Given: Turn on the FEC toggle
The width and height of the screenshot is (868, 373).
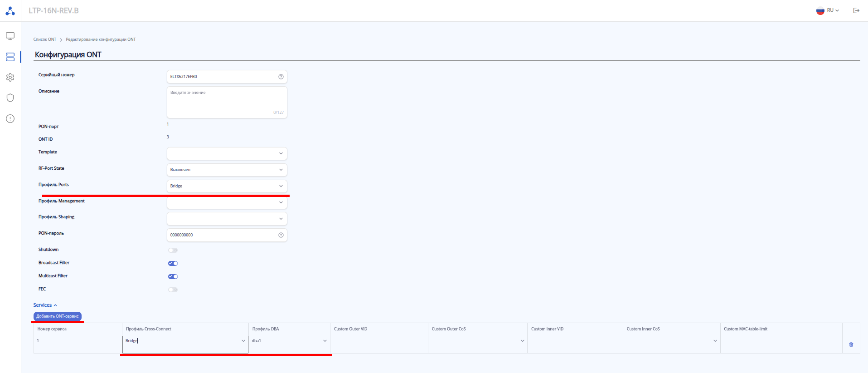Looking at the screenshot, I should (173, 290).
